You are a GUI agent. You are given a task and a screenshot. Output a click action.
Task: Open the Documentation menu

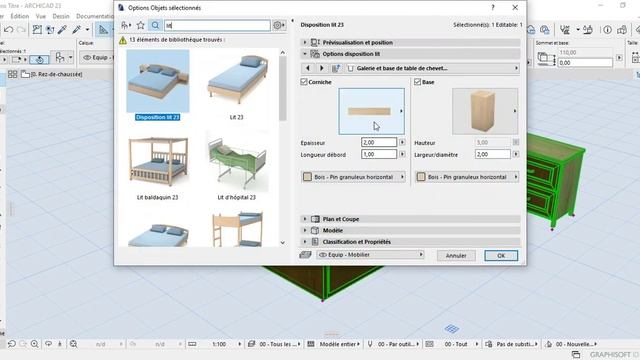point(95,16)
